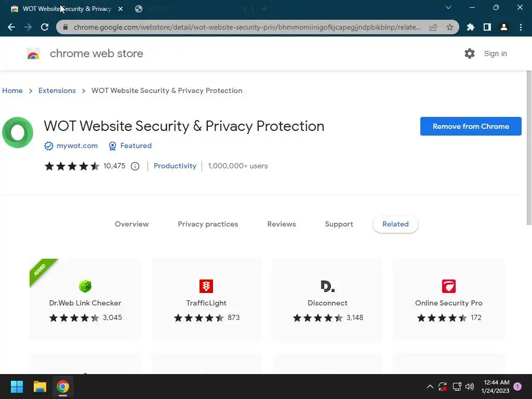Image resolution: width=532 pixels, height=399 pixels.
Task: Open File Explorer from taskbar
Action: pyautogui.click(x=40, y=387)
